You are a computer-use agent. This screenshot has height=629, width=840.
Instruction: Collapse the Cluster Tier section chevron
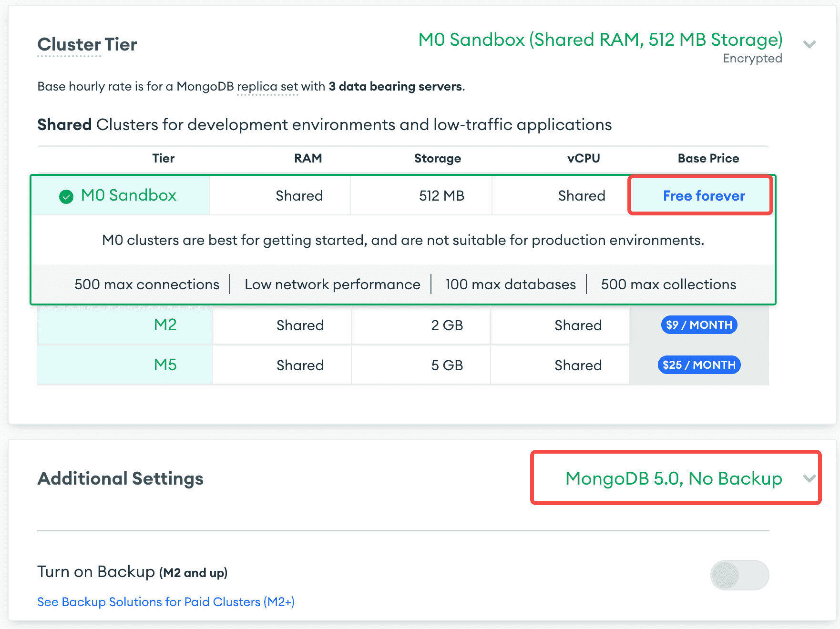(x=809, y=44)
